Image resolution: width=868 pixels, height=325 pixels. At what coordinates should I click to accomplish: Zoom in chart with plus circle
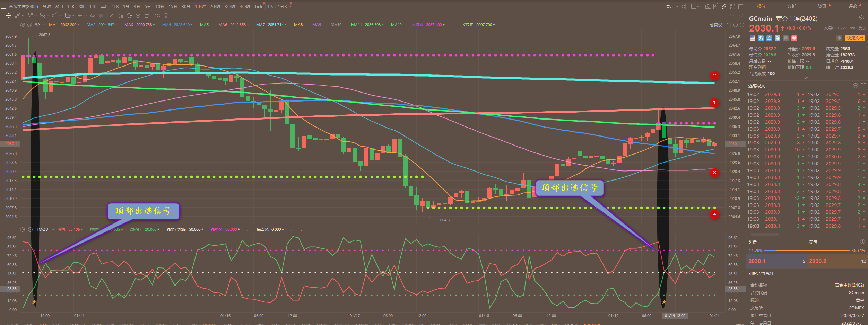coord(742,25)
